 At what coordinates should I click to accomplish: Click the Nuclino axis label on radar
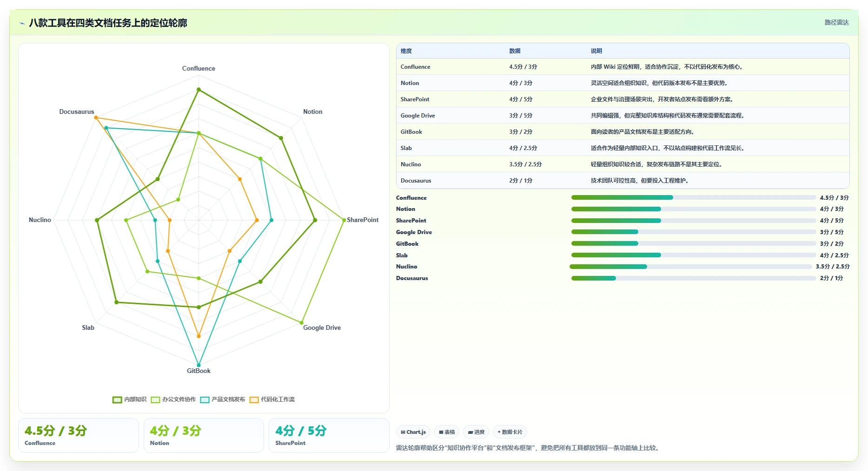pyautogui.click(x=40, y=220)
